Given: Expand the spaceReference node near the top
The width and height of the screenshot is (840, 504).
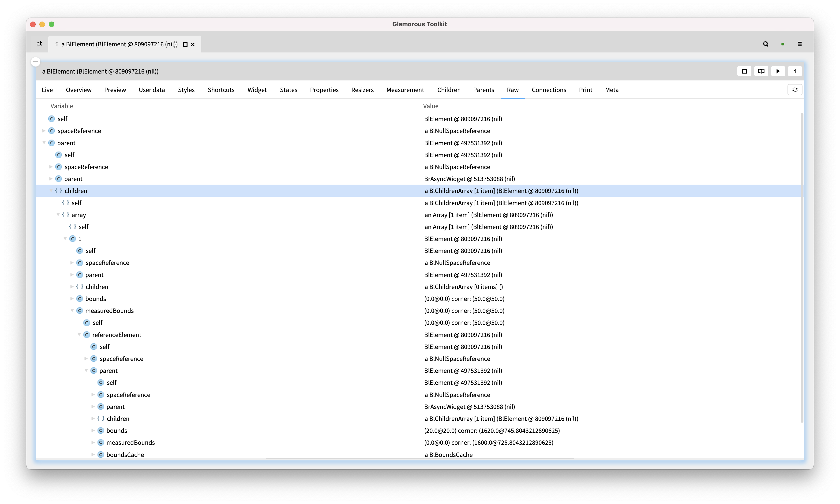Looking at the screenshot, I should click(44, 131).
